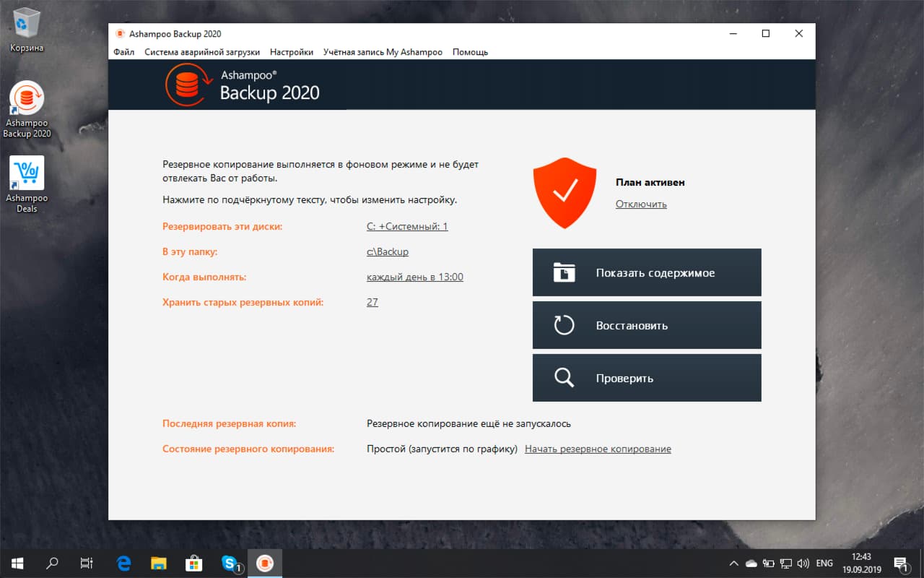Click the OneDrive cloud icon in the tray
Viewport: 924px width, 578px height.
point(751,563)
